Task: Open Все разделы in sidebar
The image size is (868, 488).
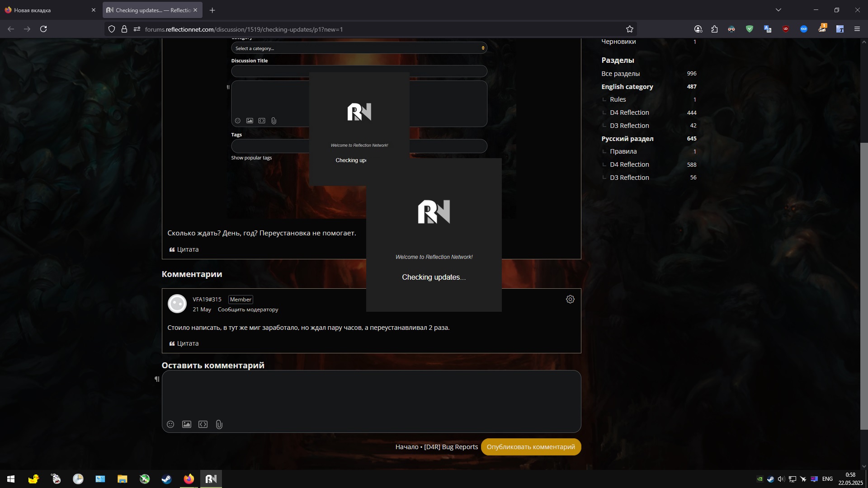Action: click(621, 74)
